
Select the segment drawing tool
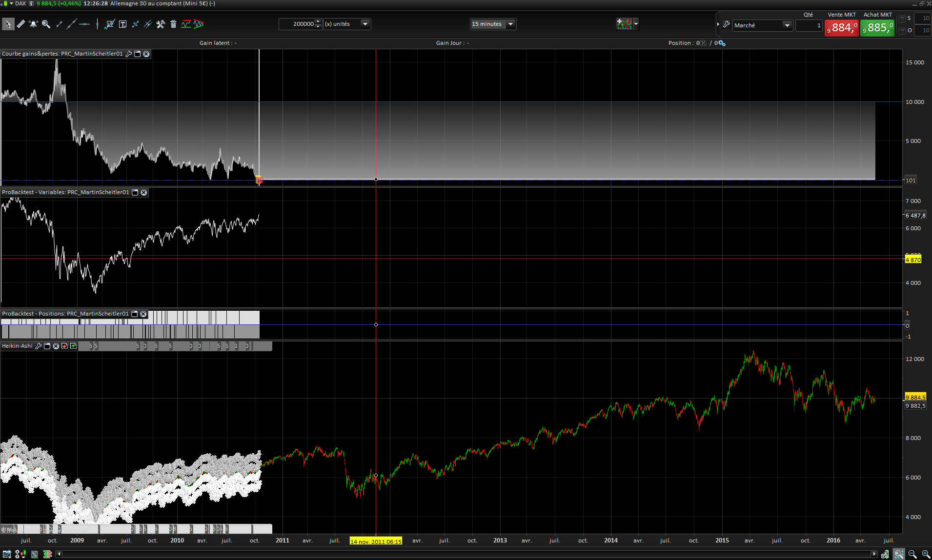click(x=59, y=24)
